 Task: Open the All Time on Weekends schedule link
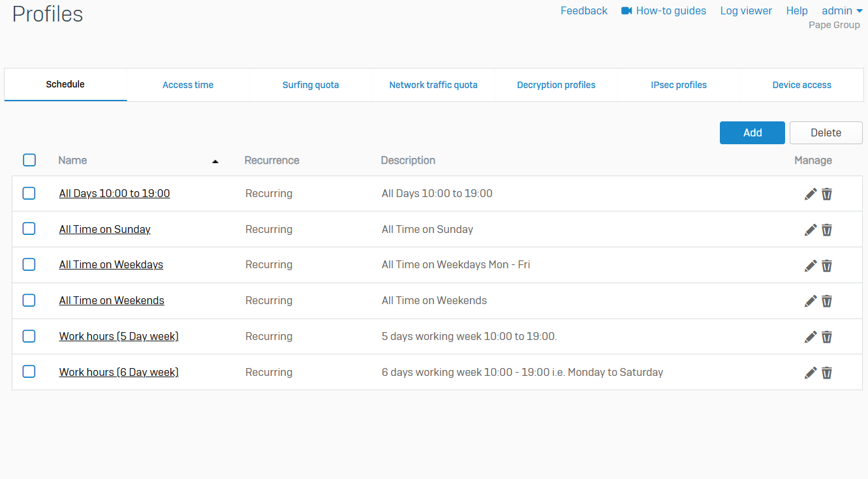point(112,300)
